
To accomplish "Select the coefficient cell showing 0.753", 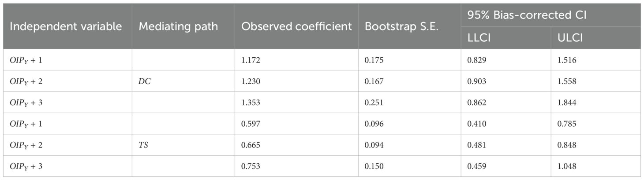I will pos(251,166).
